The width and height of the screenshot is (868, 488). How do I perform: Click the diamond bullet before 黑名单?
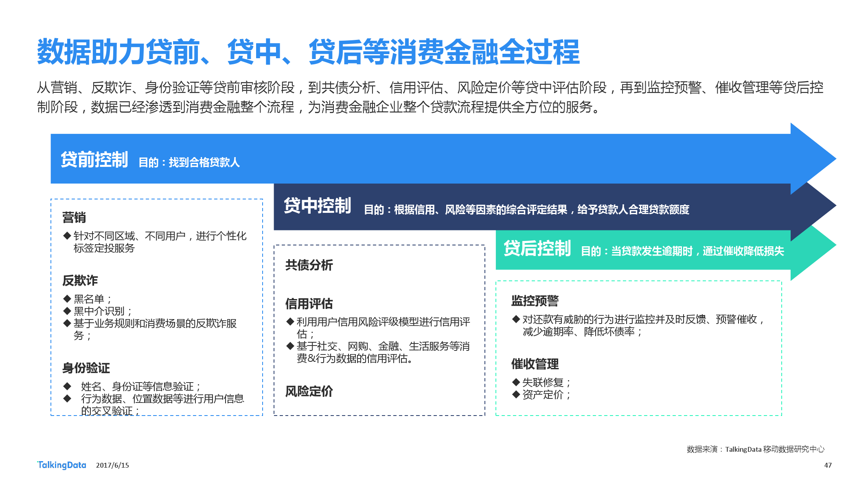[x=68, y=299]
